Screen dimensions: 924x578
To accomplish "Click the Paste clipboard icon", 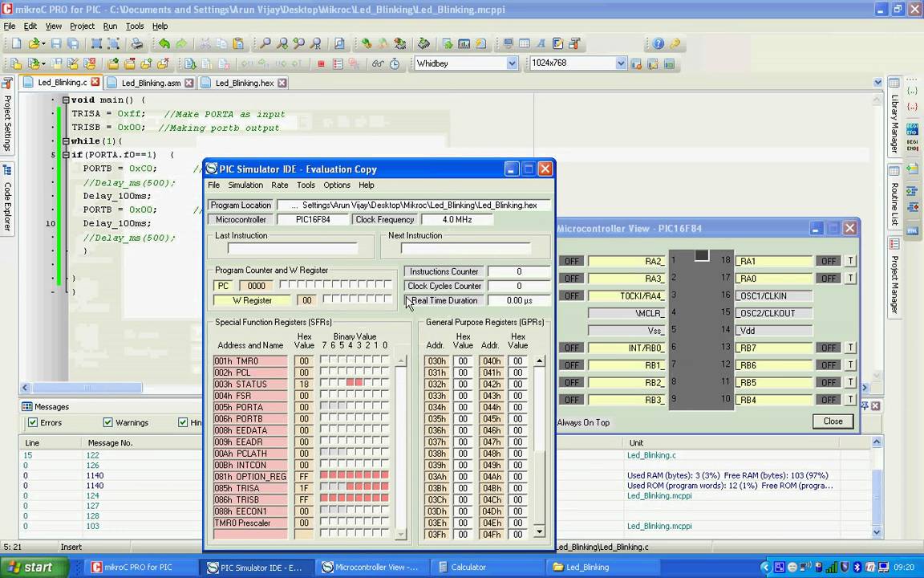I will point(238,43).
